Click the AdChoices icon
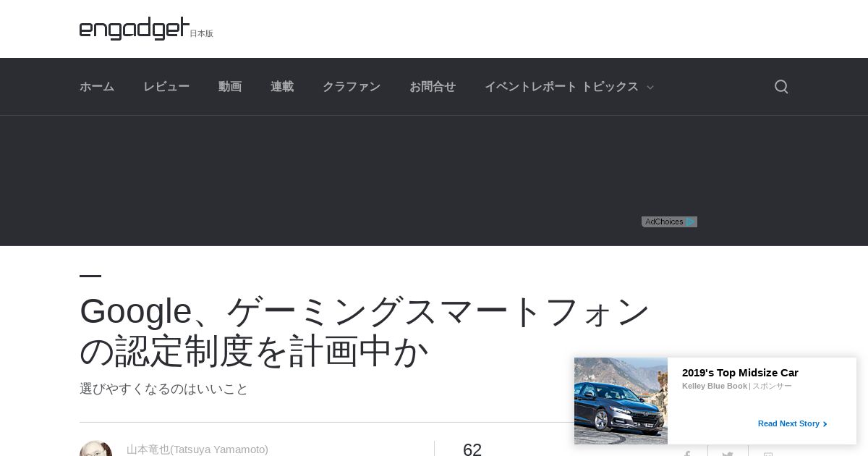The height and width of the screenshot is (456, 868). click(669, 221)
